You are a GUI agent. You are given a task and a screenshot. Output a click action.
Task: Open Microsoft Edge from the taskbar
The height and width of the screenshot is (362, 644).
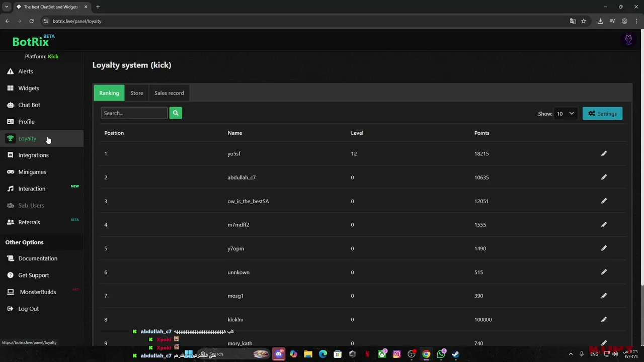323,354
